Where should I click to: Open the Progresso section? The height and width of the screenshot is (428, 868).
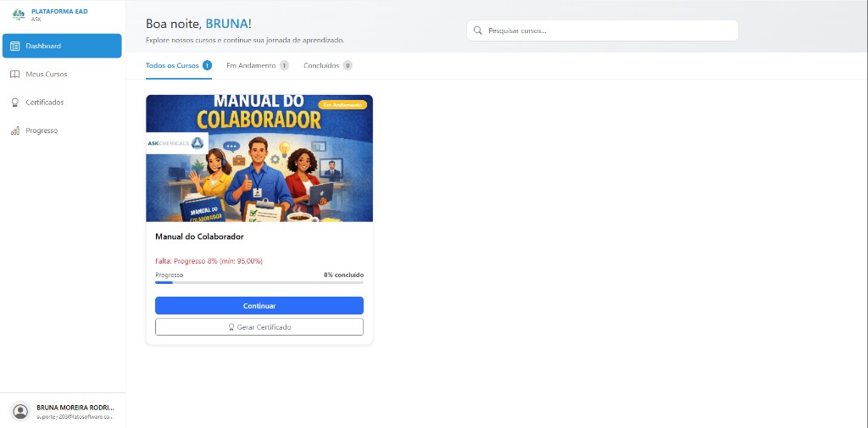click(x=62, y=131)
